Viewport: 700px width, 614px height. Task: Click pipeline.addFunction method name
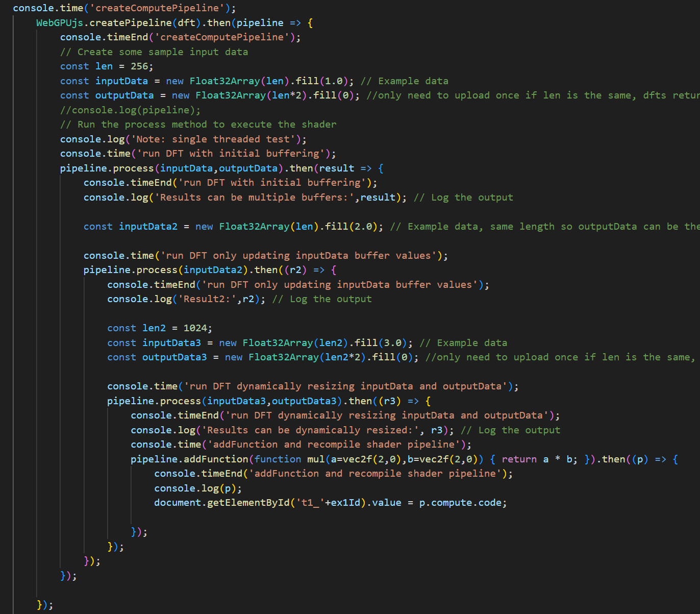216,459
